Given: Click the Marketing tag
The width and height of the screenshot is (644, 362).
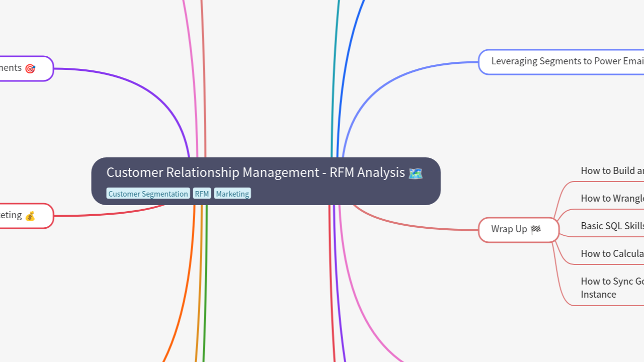Looking at the screenshot, I should [232, 194].
